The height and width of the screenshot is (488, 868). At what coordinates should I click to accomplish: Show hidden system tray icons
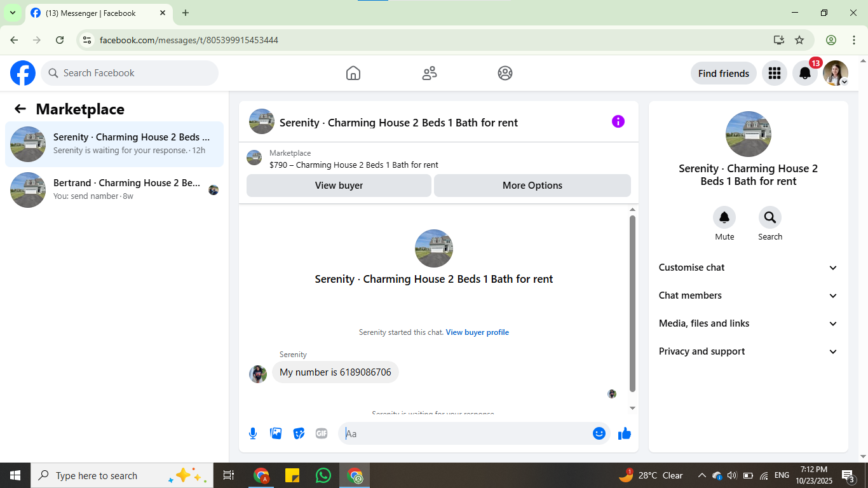coord(702,475)
